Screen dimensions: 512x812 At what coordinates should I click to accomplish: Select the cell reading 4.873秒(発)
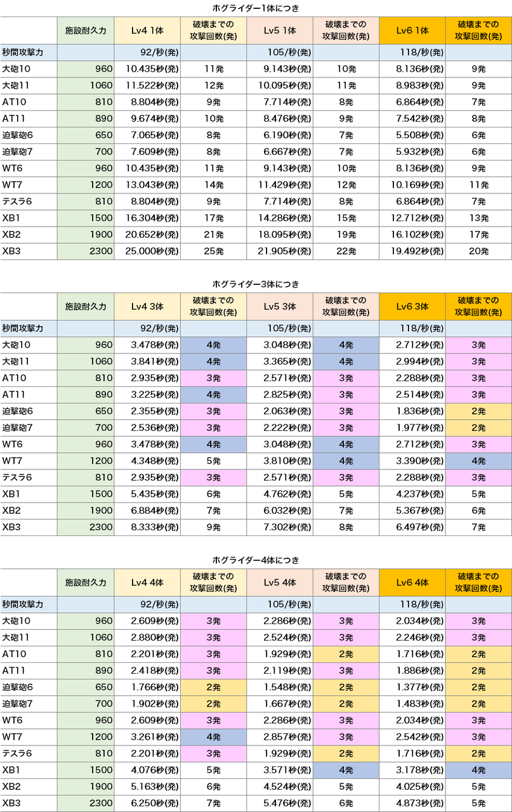click(412, 803)
